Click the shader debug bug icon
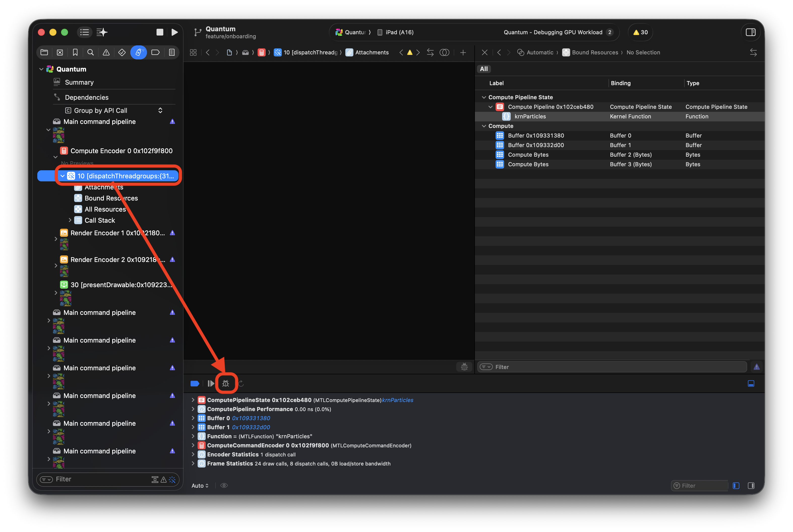Image resolution: width=793 pixels, height=532 pixels. click(226, 383)
